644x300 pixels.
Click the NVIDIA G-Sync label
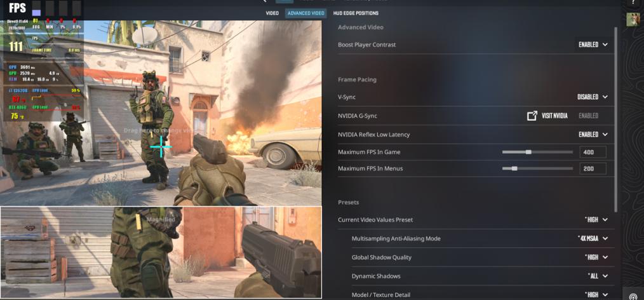coord(358,116)
